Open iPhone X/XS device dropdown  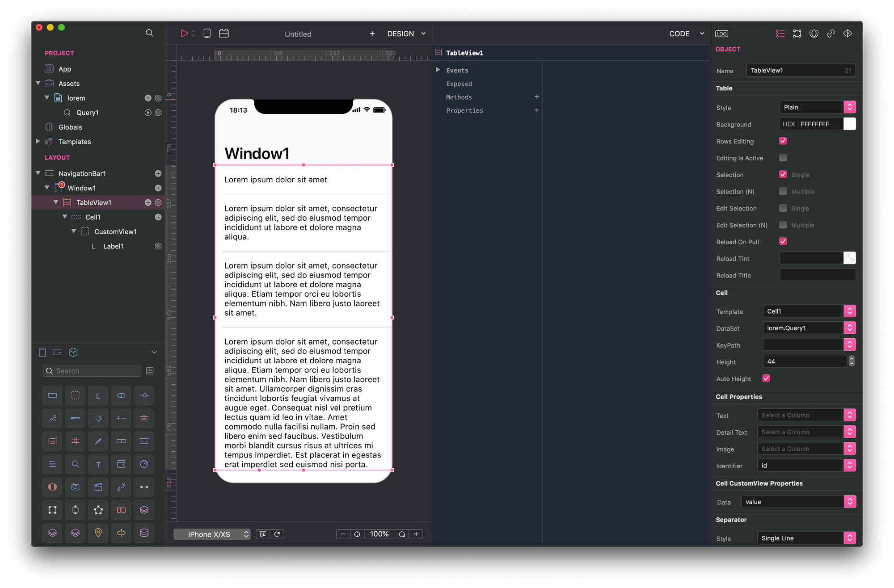point(212,534)
